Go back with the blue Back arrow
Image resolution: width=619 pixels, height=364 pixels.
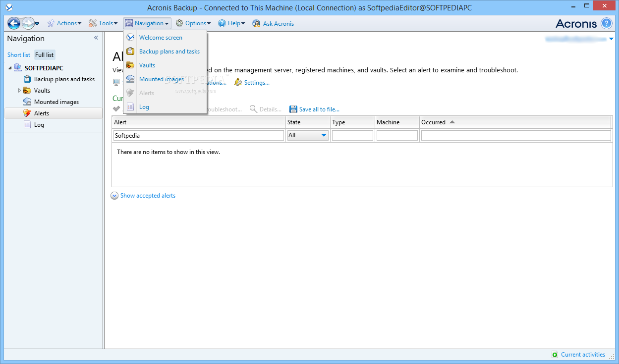point(14,23)
